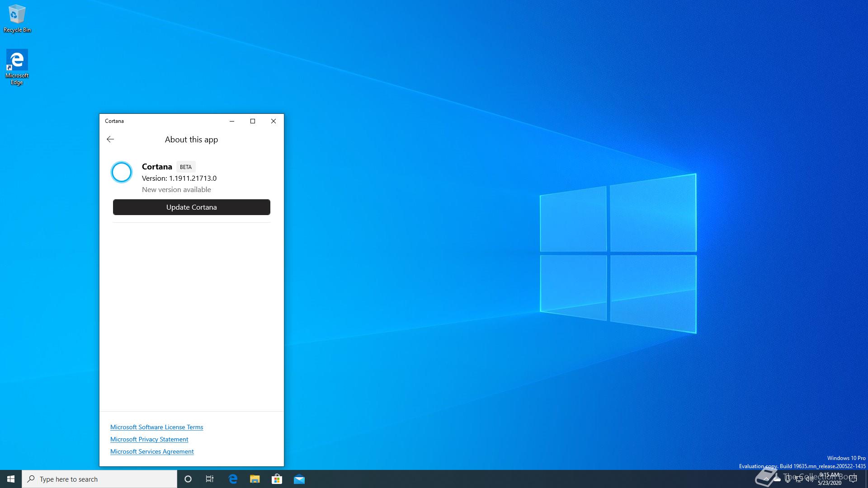Click the microphone tray icon
This screenshot has height=488, width=868.
click(x=788, y=479)
